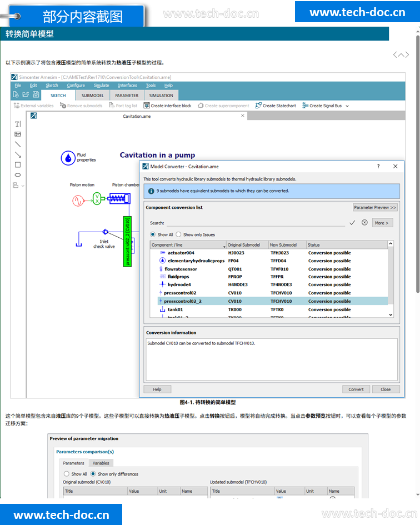420x525 pixels.
Task: Click the green presscontrol02_2 highlighted component
Action: [127, 241]
